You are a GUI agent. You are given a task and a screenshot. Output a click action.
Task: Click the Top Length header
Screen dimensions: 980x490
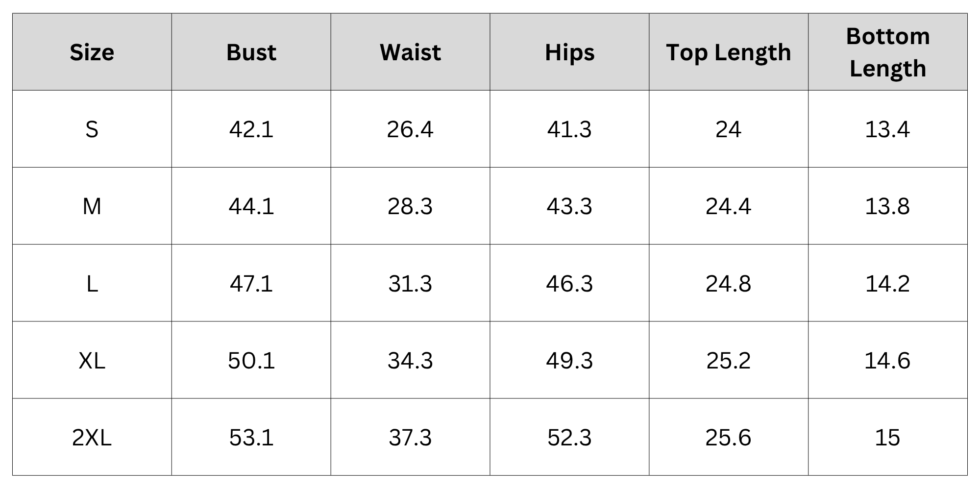[x=729, y=52]
